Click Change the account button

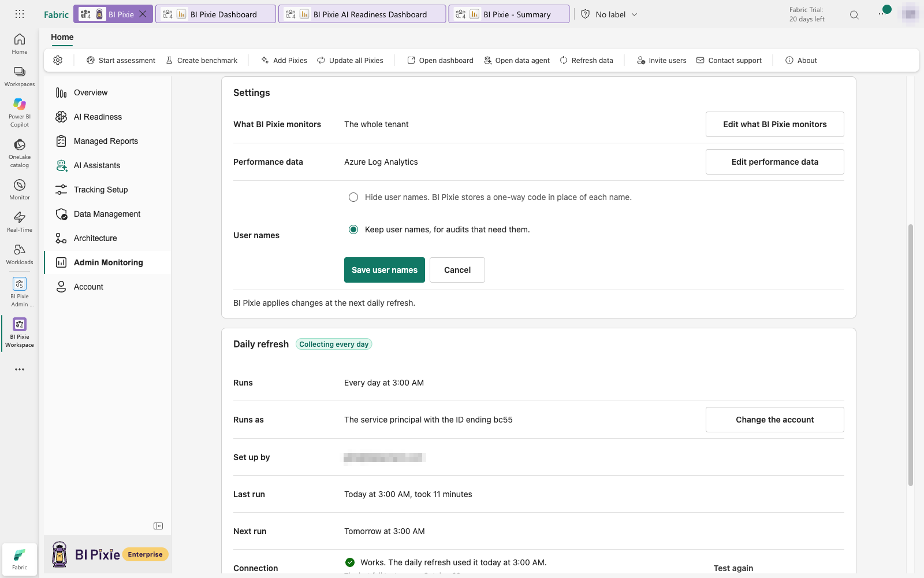tap(774, 420)
